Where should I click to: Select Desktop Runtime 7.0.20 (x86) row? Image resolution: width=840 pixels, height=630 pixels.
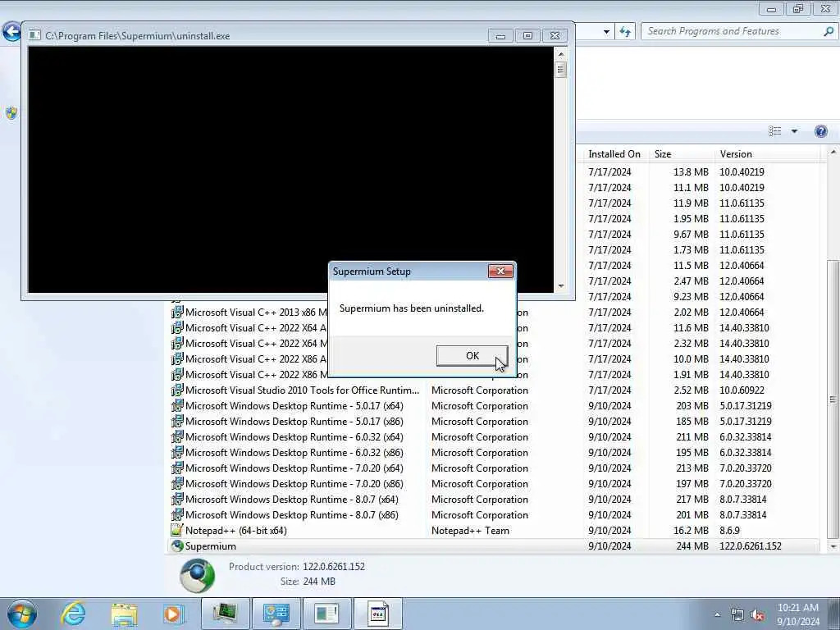click(x=493, y=484)
